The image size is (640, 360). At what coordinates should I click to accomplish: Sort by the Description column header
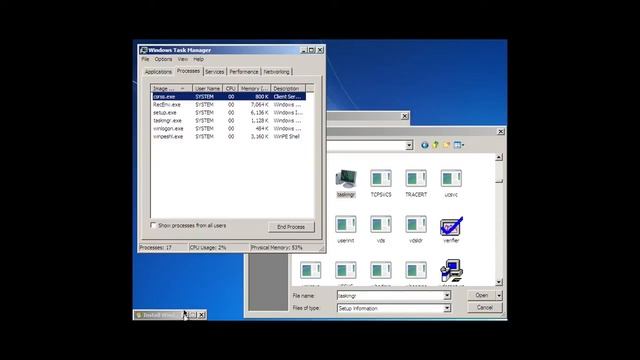[288, 89]
